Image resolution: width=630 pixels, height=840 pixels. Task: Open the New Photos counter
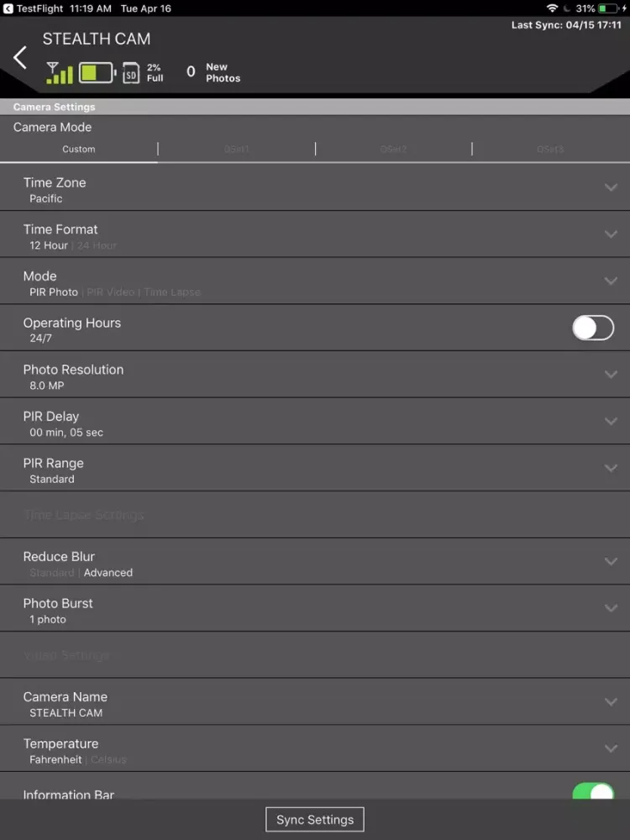coord(213,72)
